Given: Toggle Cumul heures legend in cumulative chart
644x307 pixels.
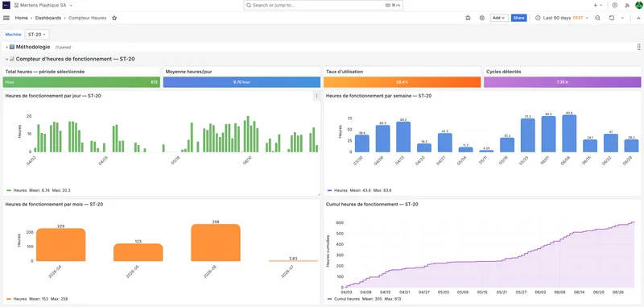Looking at the screenshot, I should point(348,299).
